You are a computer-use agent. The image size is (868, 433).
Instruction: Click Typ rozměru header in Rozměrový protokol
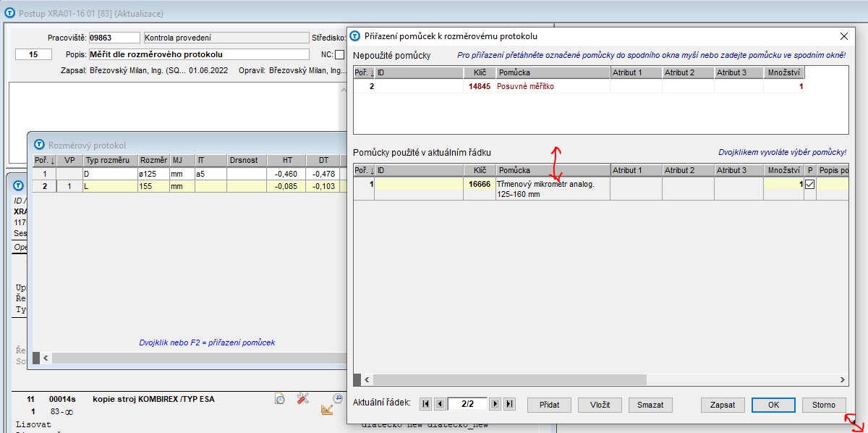(110, 160)
